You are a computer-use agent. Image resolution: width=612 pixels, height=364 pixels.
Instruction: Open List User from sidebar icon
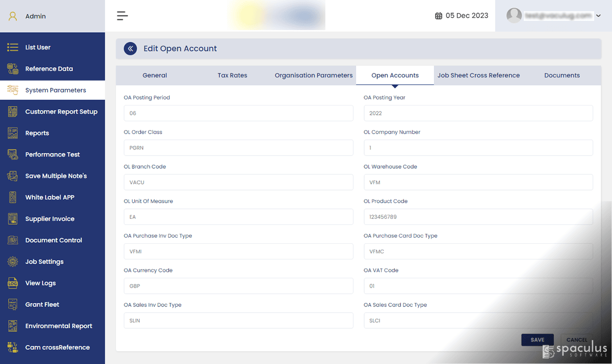13,47
